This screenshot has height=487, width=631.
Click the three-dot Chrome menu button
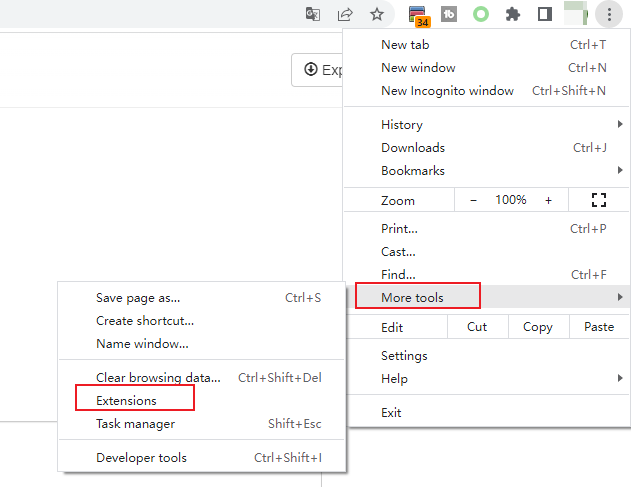(x=608, y=14)
